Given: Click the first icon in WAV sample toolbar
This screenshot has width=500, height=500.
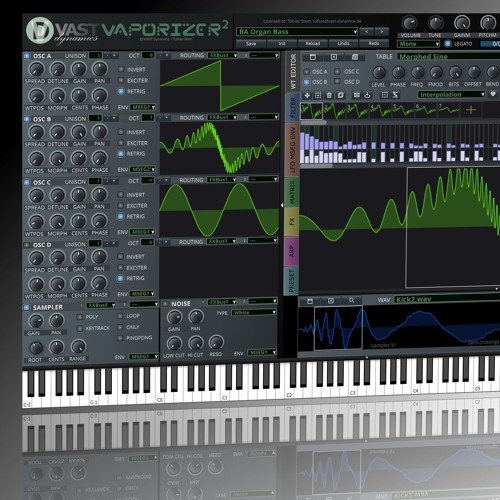Looking at the screenshot, I should tap(310, 301).
